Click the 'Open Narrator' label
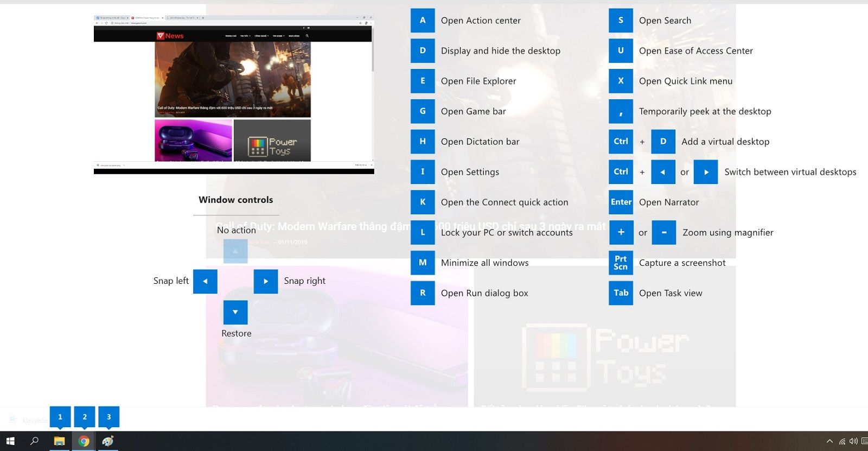This screenshot has width=868, height=451. 669,202
